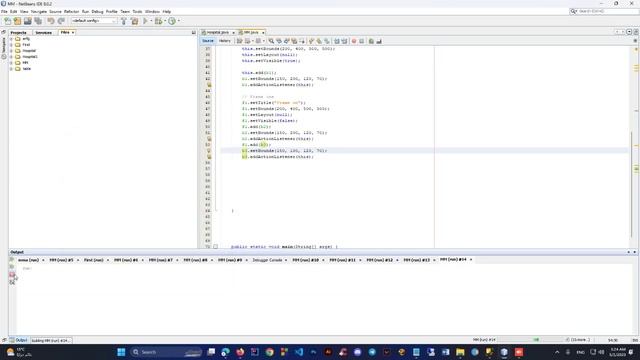The image size is (640, 360).
Task: Open the Run Project dropdown arrow
Action: [x=151, y=21]
